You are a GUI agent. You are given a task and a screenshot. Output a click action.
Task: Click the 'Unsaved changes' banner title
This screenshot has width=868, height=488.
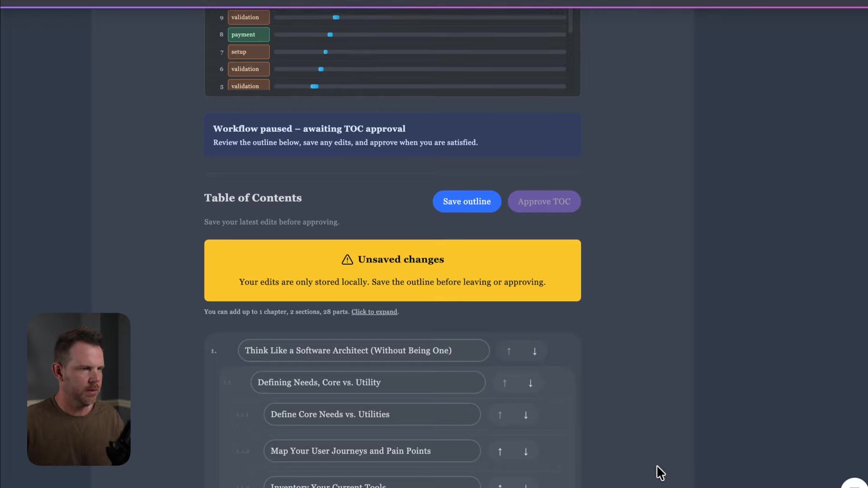click(401, 259)
